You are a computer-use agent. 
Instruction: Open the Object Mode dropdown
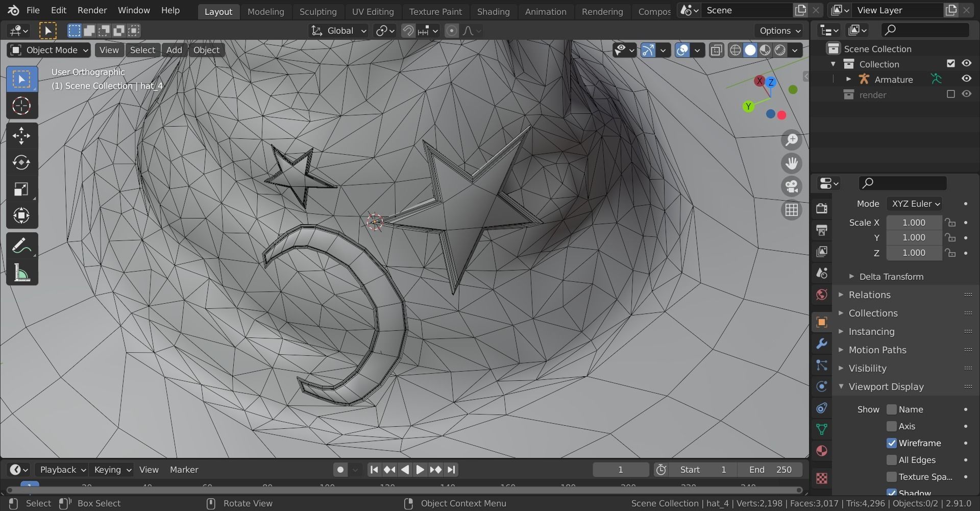(x=49, y=50)
